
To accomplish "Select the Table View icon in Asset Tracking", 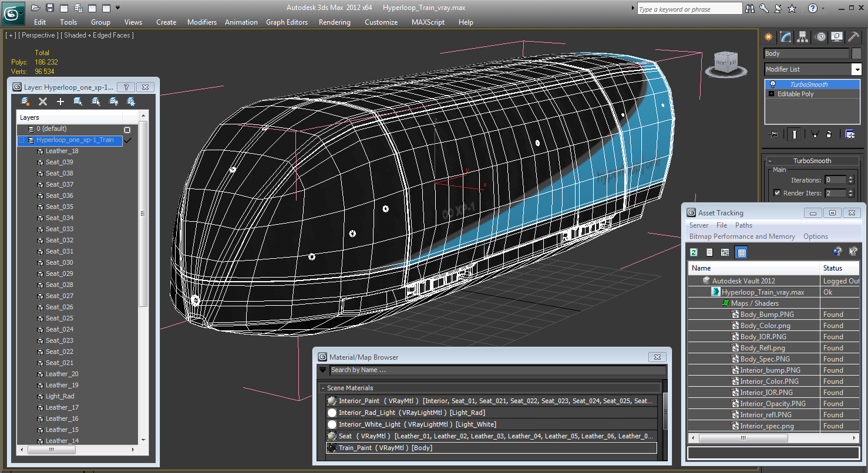I will 742,252.
